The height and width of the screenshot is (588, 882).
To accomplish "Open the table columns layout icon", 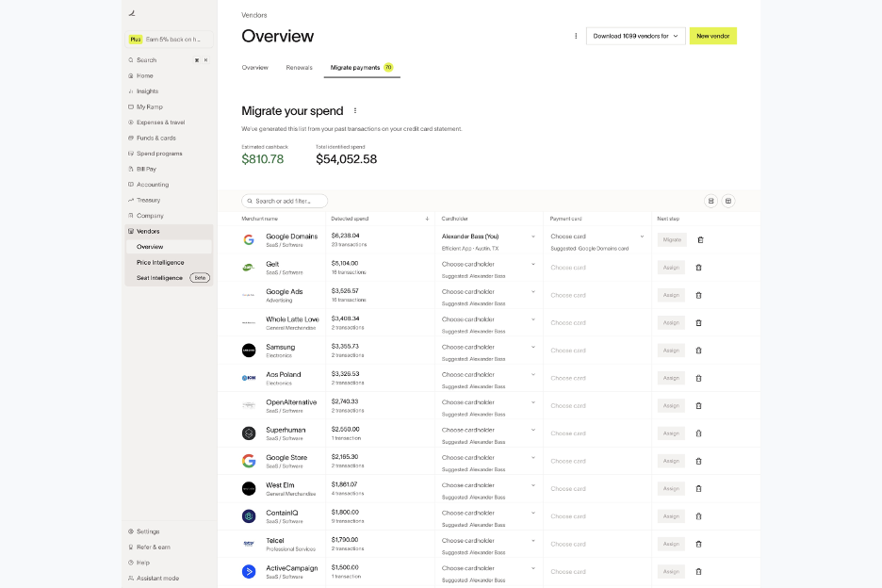I will 728,201.
